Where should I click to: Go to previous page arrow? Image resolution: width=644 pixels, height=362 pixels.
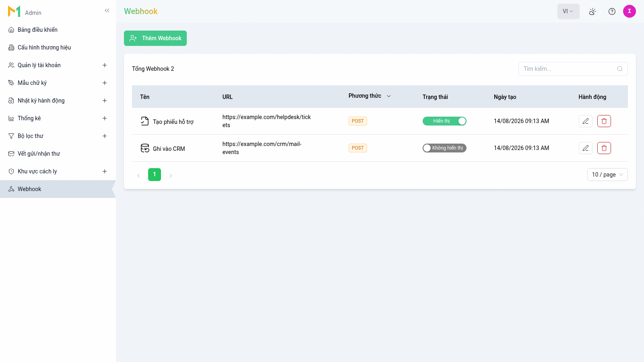[x=138, y=175]
